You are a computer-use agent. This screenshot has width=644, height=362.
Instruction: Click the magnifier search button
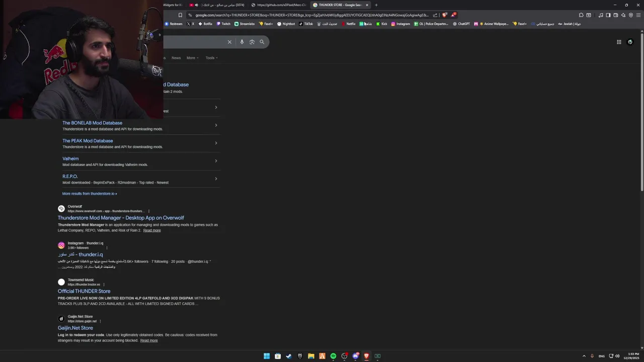262,42
